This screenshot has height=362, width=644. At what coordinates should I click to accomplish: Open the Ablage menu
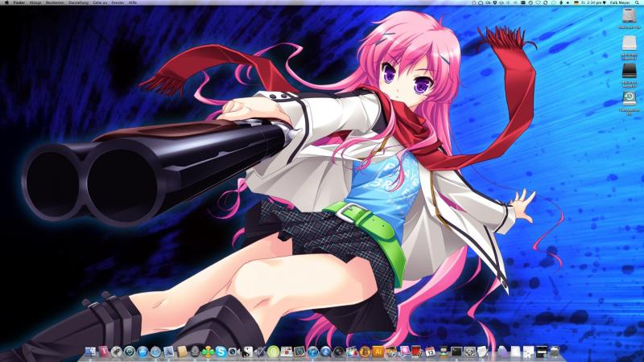tap(35, 2)
